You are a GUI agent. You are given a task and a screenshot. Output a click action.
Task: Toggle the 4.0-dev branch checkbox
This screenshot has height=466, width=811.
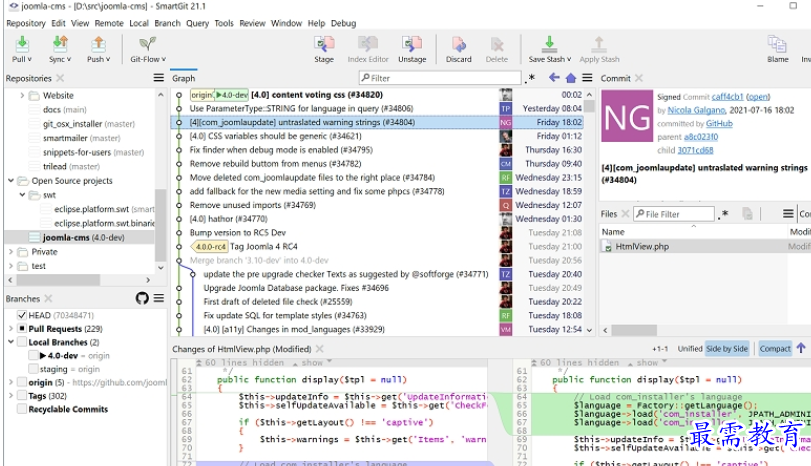pyautogui.click(x=33, y=355)
